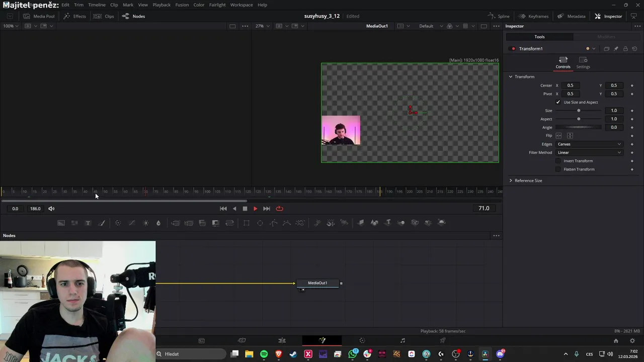Toggle keyframe diamond for Pivot
This screenshot has height=362, width=644.
coord(632,94)
